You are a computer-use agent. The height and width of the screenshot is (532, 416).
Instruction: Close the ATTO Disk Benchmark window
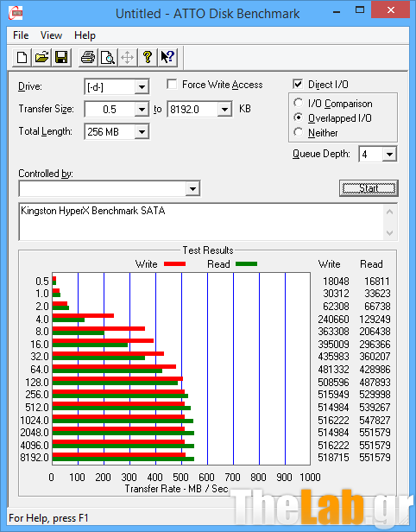[391, 10]
